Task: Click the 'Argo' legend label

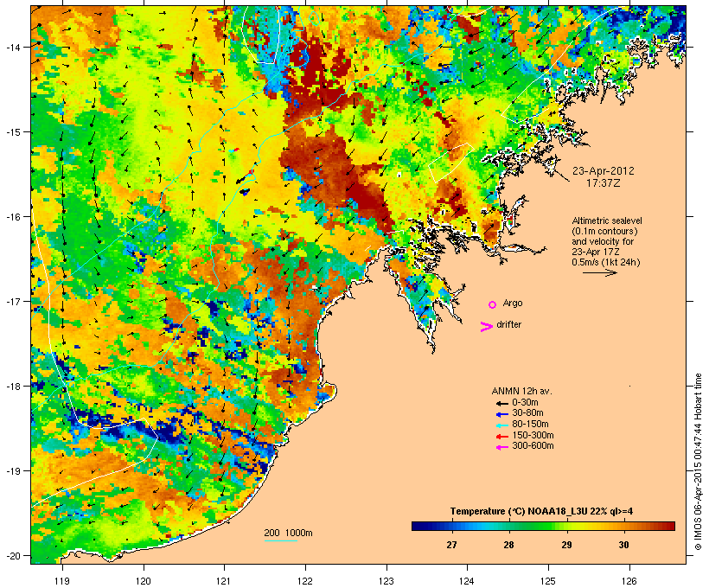Action: (513, 303)
